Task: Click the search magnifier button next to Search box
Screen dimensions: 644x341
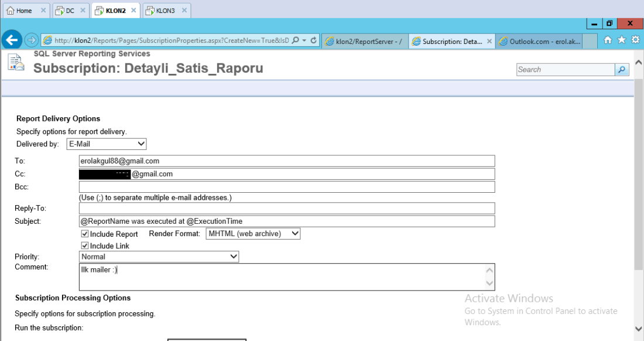Action: pyautogui.click(x=621, y=70)
